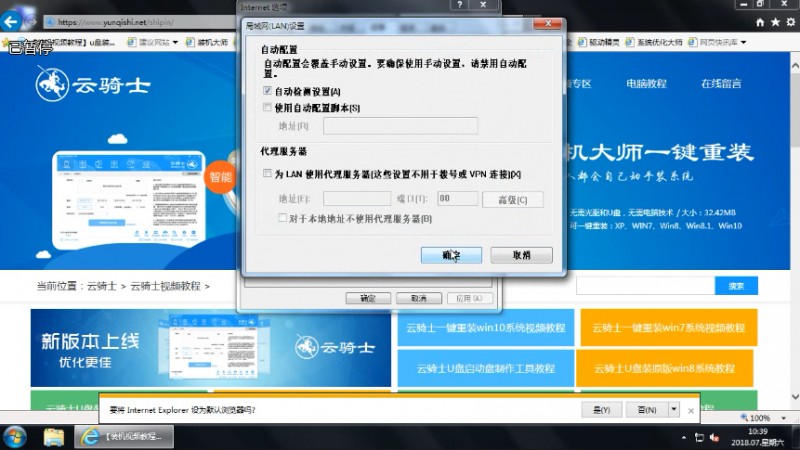Viewport: 800px width, 450px height.
Task: Click the proxy 地址 input field
Action: (357, 198)
